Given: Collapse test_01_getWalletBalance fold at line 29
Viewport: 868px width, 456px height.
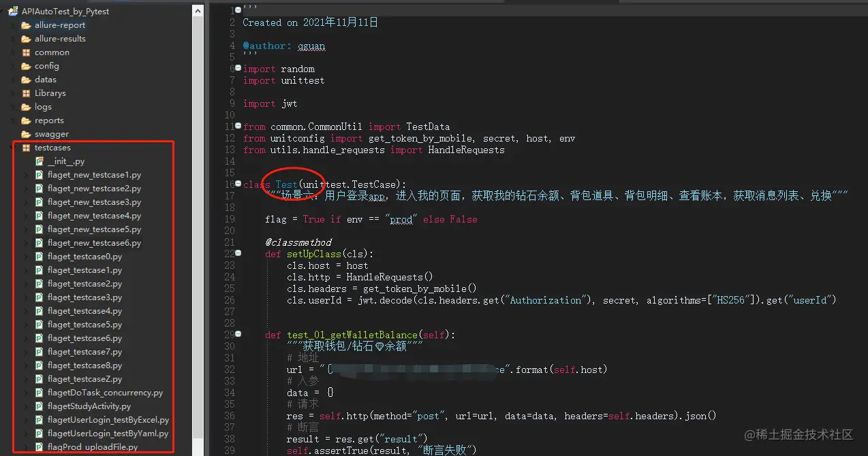Looking at the screenshot, I should click(x=238, y=334).
